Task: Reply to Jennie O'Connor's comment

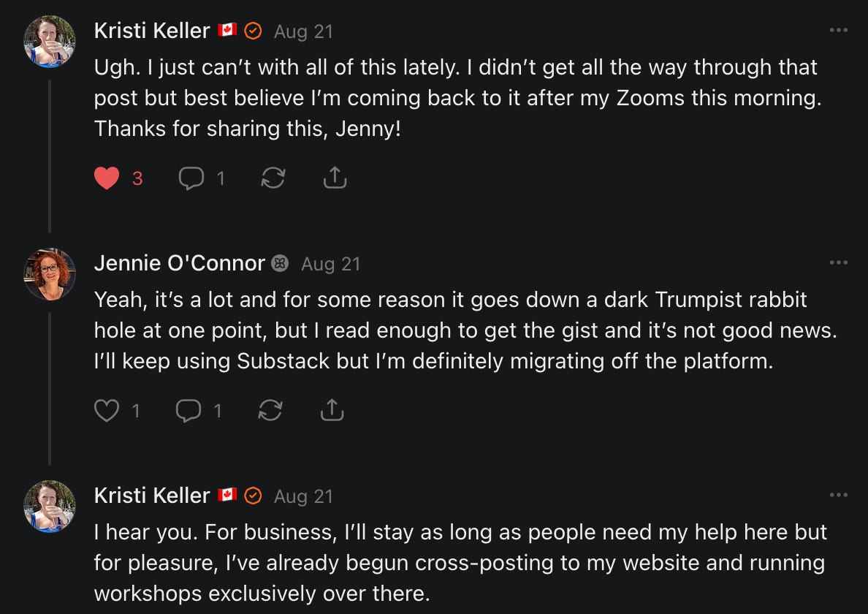Action: 189,411
